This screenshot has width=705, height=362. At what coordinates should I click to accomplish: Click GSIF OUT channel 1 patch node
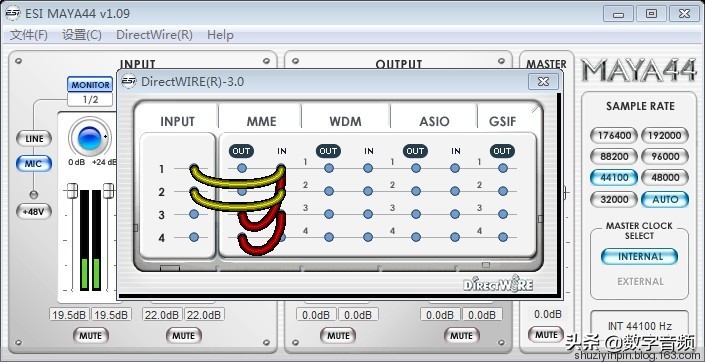point(503,168)
